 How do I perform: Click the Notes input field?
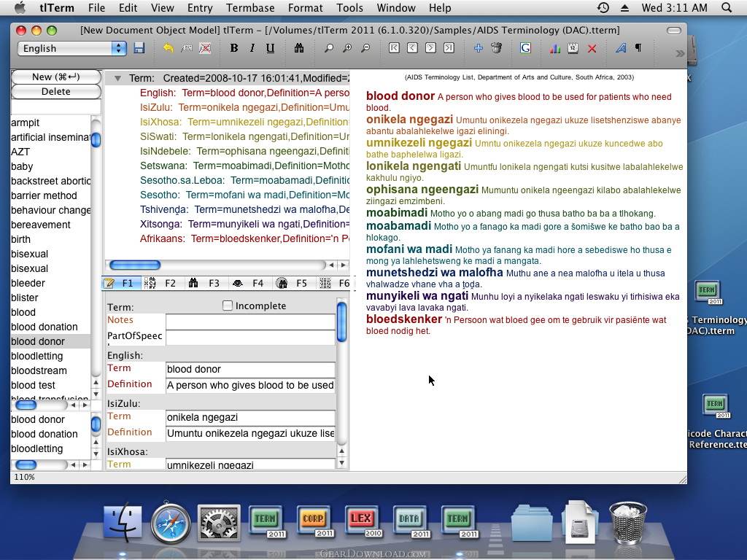tap(250, 321)
